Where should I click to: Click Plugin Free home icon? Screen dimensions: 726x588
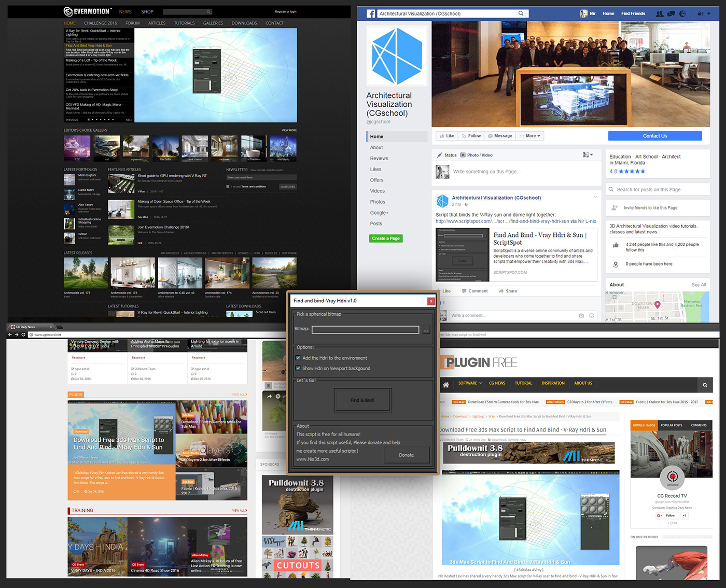(x=445, y=384)
